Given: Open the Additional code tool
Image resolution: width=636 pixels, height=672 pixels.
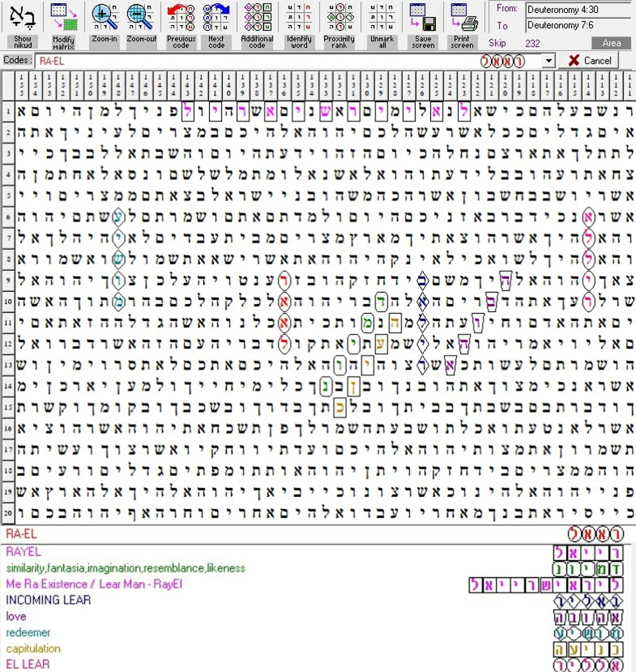Looking at the screenshot, I should tap(257, 25).
